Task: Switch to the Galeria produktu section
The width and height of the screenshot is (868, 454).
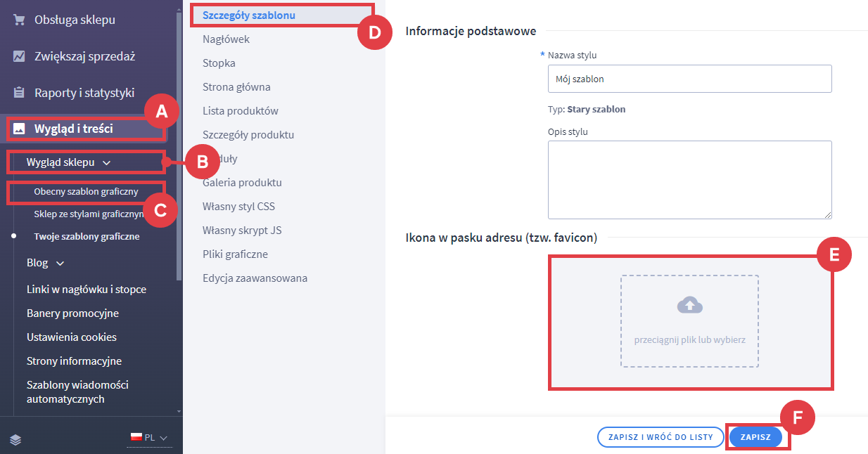Action: click(x=242, y=183)
